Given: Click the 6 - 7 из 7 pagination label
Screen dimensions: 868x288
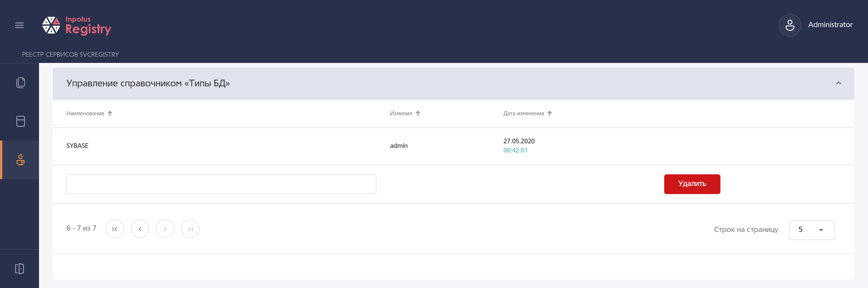Looking at the screenshot, I should [x=81, y=228].
